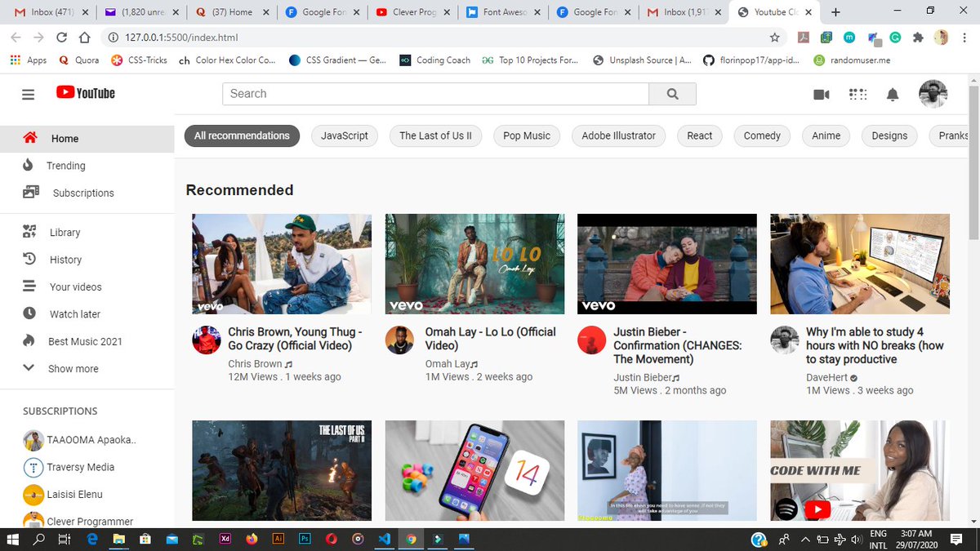Screen dimensions: 980x551
Task: Play Code With Me video thumbnail
Action: pyautogui.click(x=860, y=471)
